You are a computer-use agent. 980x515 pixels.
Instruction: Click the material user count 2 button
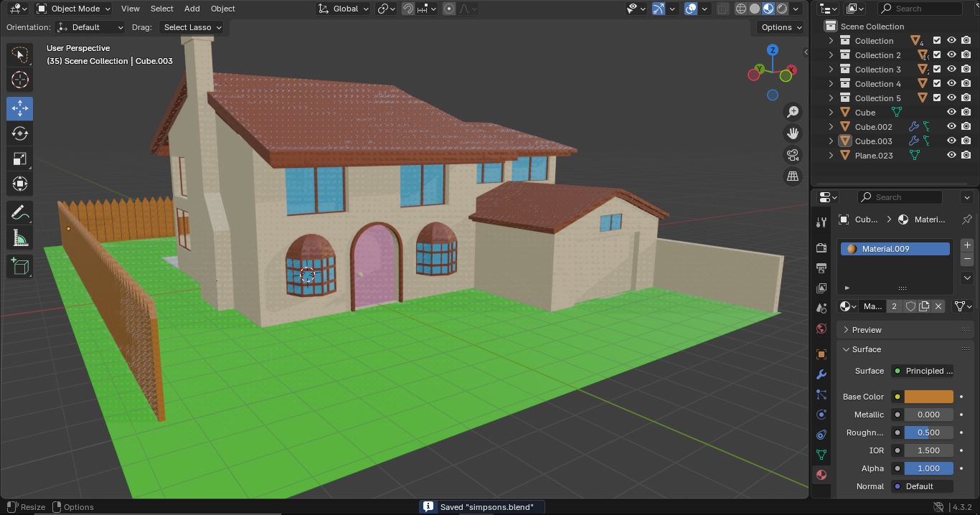894,306
